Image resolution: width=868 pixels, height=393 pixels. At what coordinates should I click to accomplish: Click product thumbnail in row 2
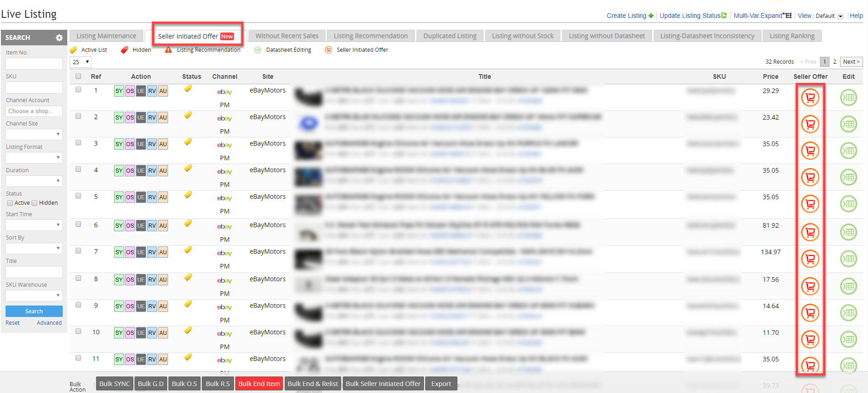[309, 123]
